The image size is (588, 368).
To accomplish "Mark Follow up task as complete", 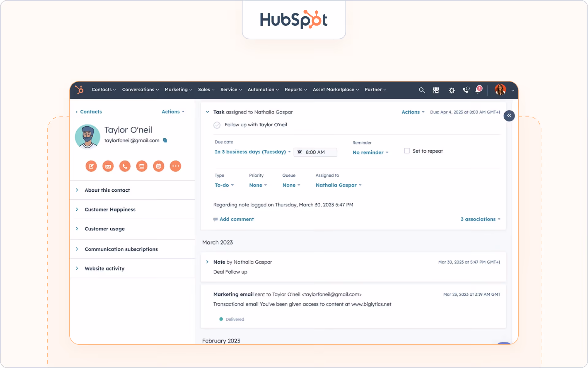I will click(x=217, y=125).
